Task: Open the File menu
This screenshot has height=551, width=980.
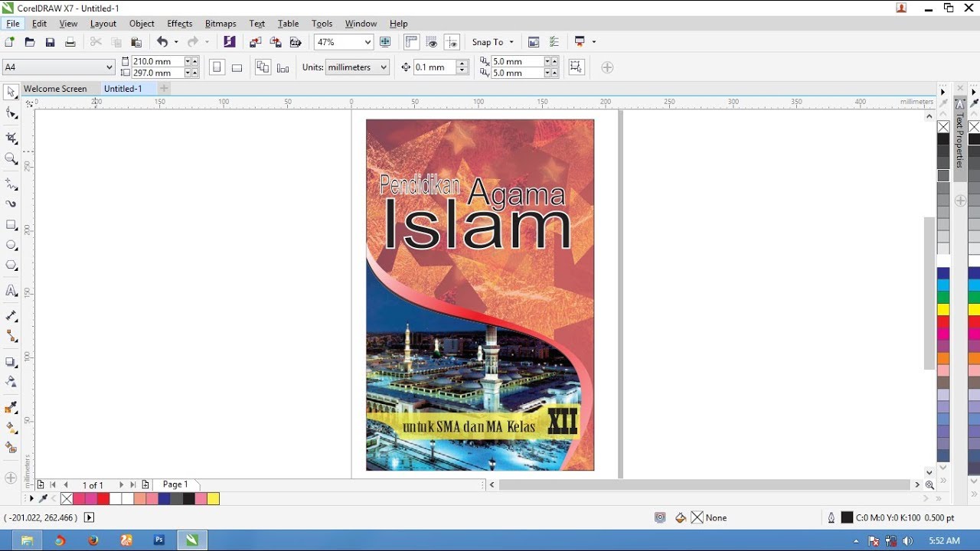Action: tap(13, 24)
